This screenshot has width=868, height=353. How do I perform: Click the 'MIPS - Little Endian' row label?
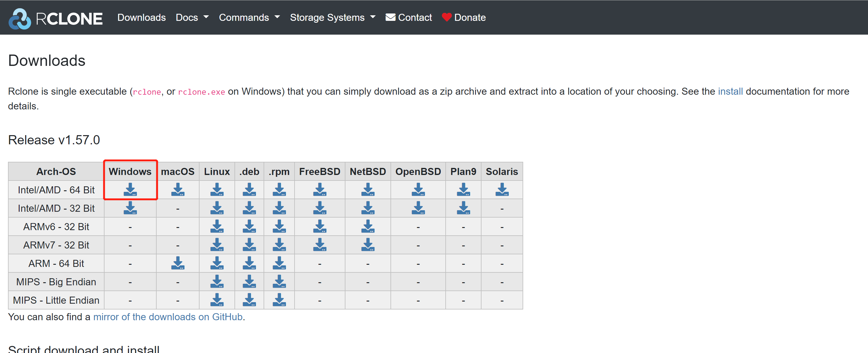56,300
